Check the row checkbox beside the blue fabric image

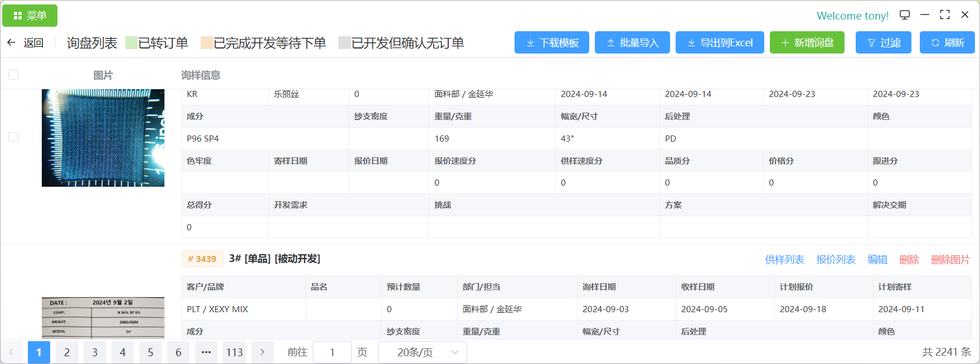[13, 137]
